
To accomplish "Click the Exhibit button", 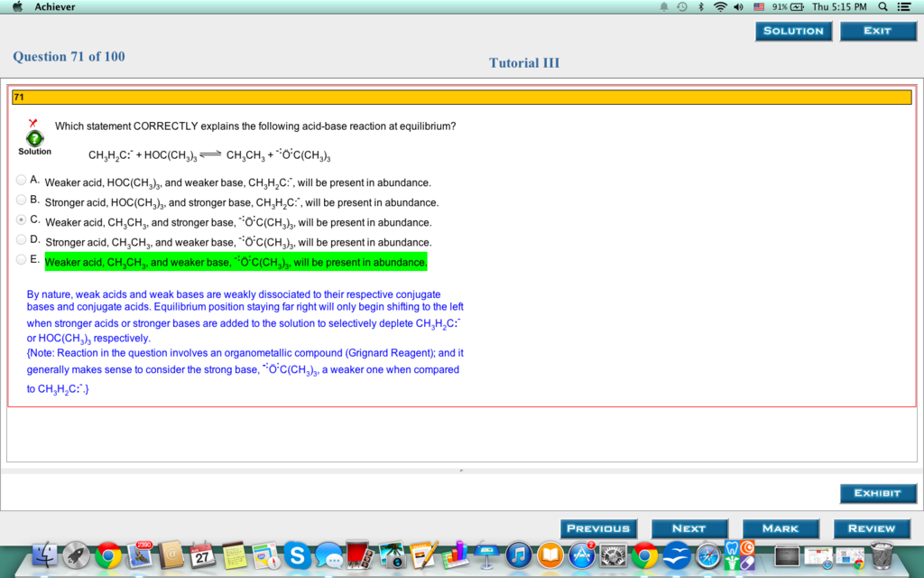I will (878, 493).
